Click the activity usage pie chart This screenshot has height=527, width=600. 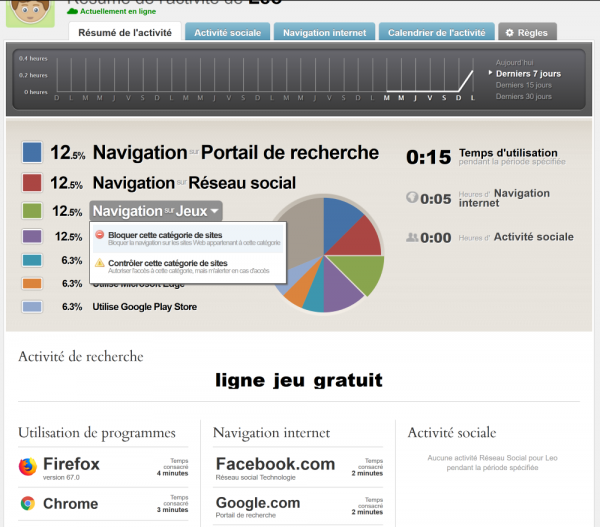tap(324, 255)
